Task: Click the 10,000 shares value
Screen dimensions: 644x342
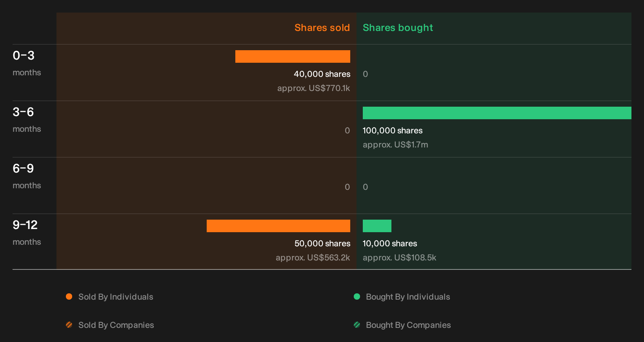Action: [390, 244]
